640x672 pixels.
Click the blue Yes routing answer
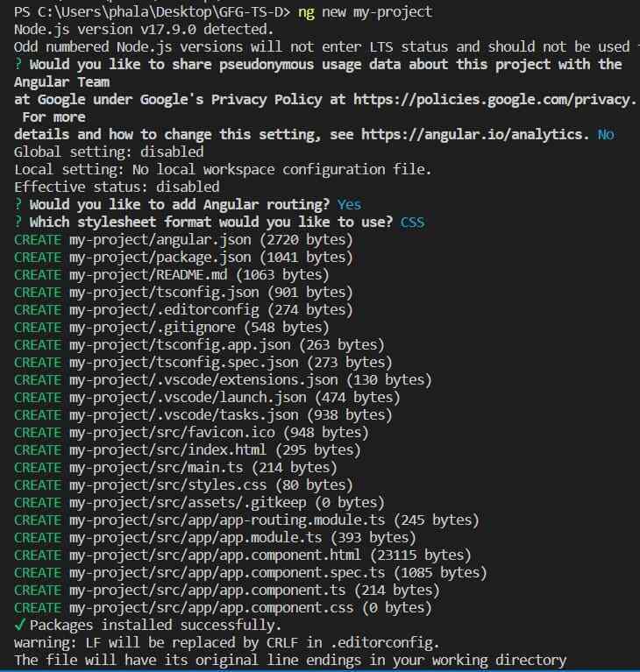(349, 204)
